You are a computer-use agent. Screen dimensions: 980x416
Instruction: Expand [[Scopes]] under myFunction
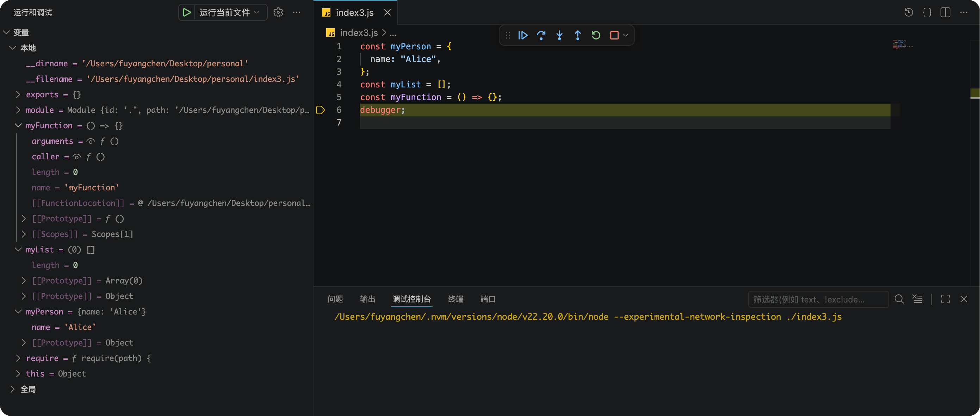click(24, 234)
